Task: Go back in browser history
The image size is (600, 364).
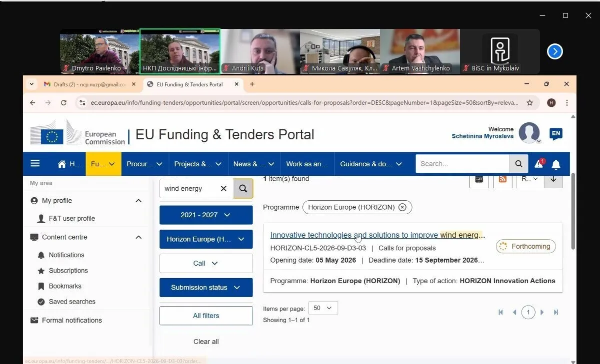Action: 32,103
